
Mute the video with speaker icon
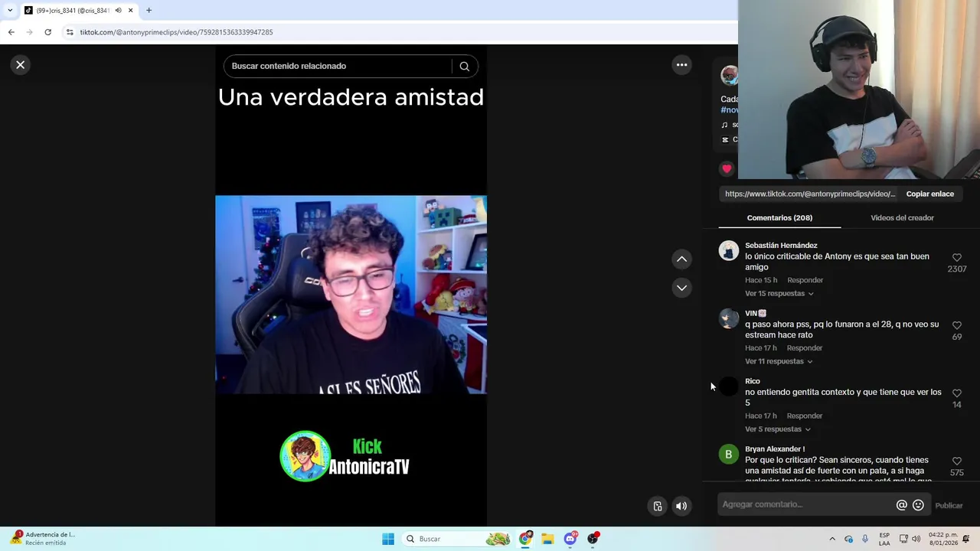point(681,506)
